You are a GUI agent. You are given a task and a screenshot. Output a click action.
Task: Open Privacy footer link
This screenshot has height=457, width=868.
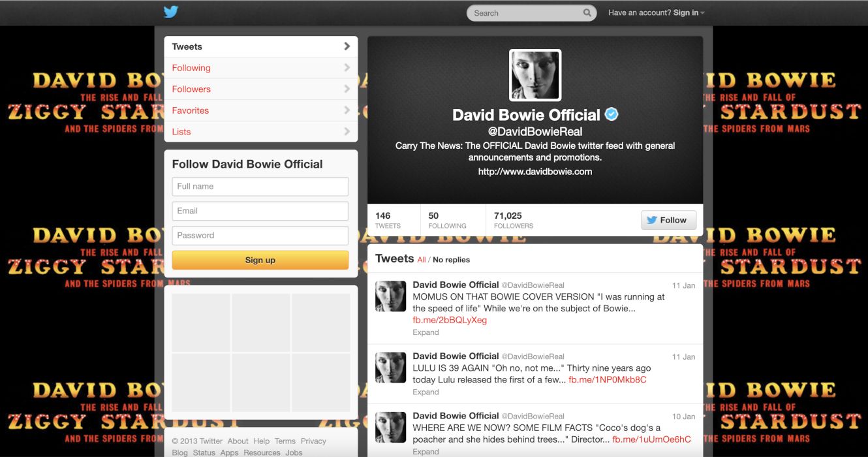tap(313, 441)
